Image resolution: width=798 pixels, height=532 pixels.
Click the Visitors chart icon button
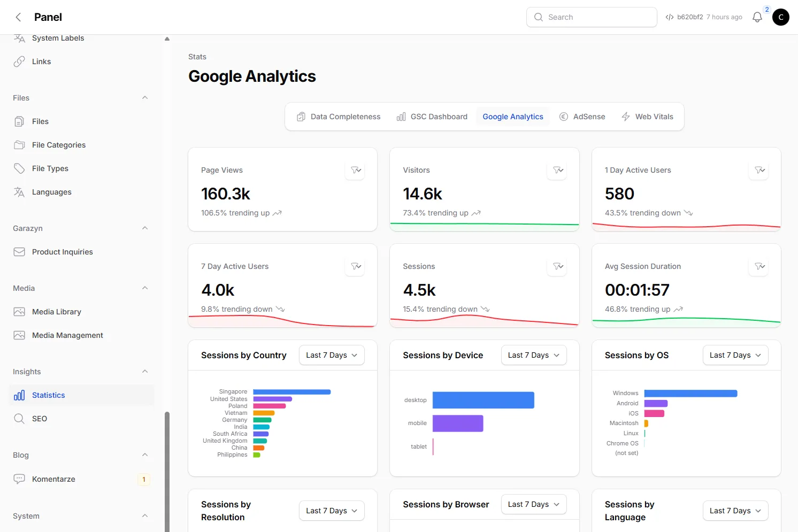coord(558,170)
